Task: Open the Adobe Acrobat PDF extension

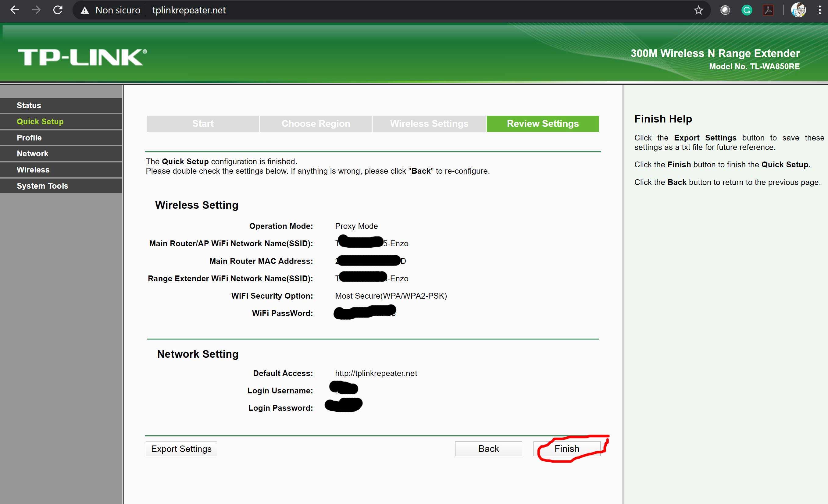Action: click(768, 10)
